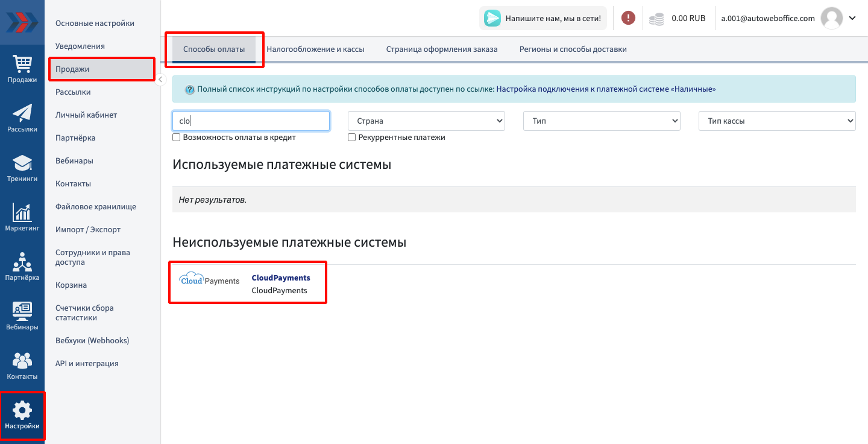Collapse the settings sidebar arrow
868x444 pixels.
[161, 80]
